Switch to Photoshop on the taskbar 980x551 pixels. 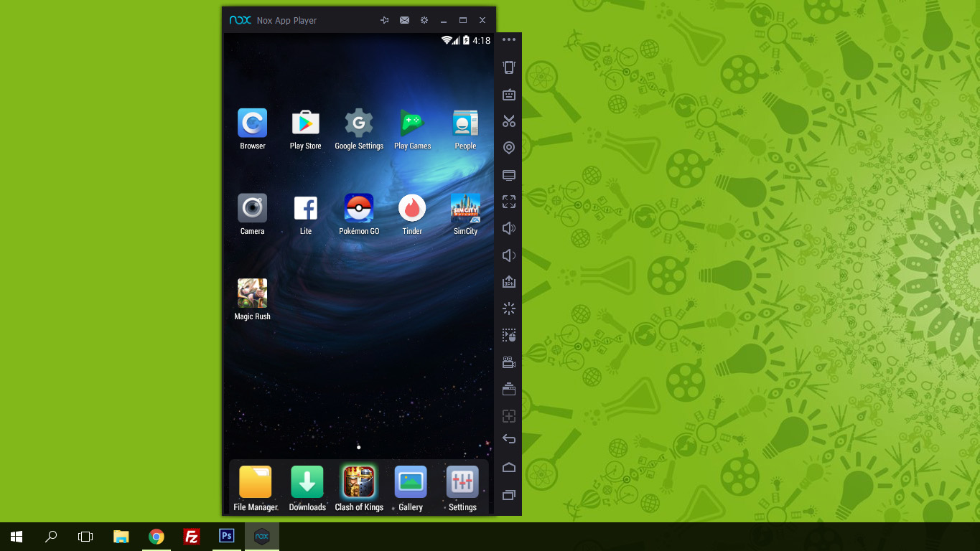[x=226, y=537]
